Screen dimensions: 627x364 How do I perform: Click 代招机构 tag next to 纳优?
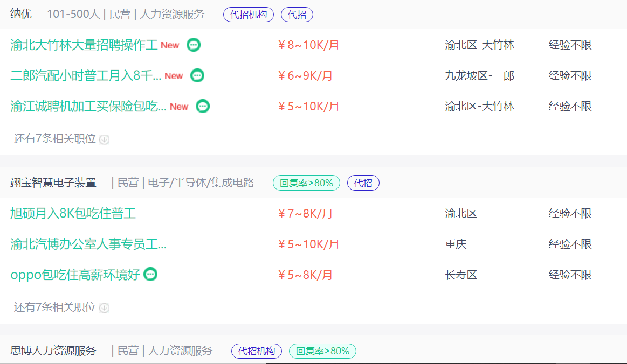249,15
